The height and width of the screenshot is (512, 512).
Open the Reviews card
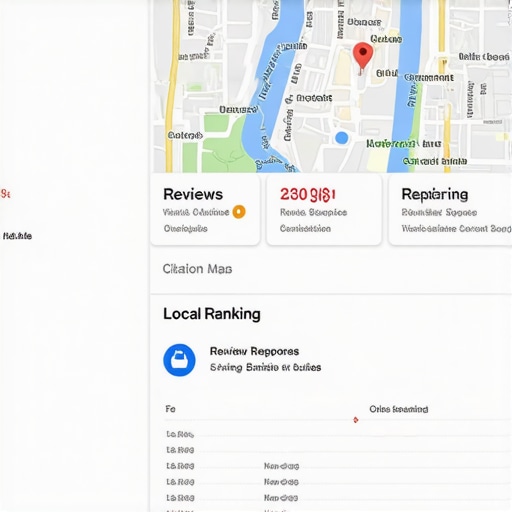205,209
